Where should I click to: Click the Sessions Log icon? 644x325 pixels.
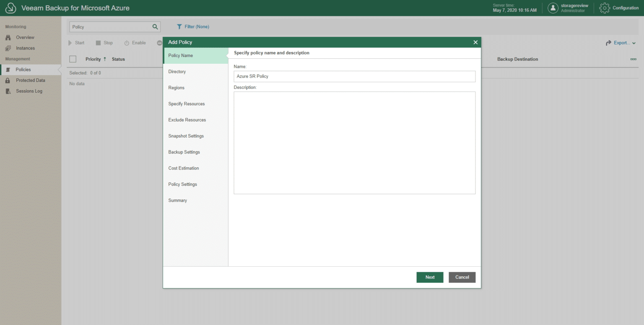coord(8,91)
